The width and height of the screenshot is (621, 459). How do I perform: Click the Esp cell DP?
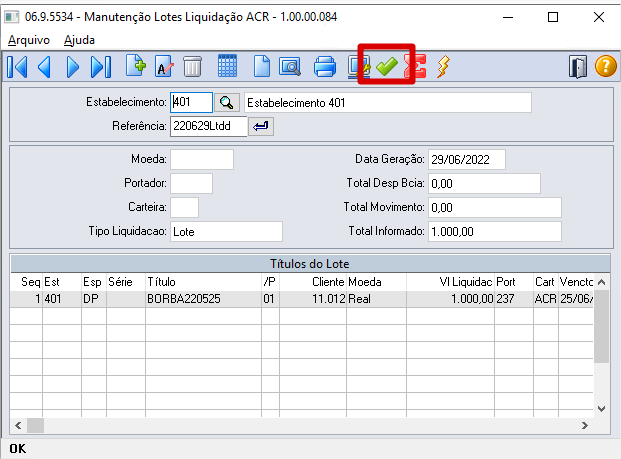[x=94, y=299]
